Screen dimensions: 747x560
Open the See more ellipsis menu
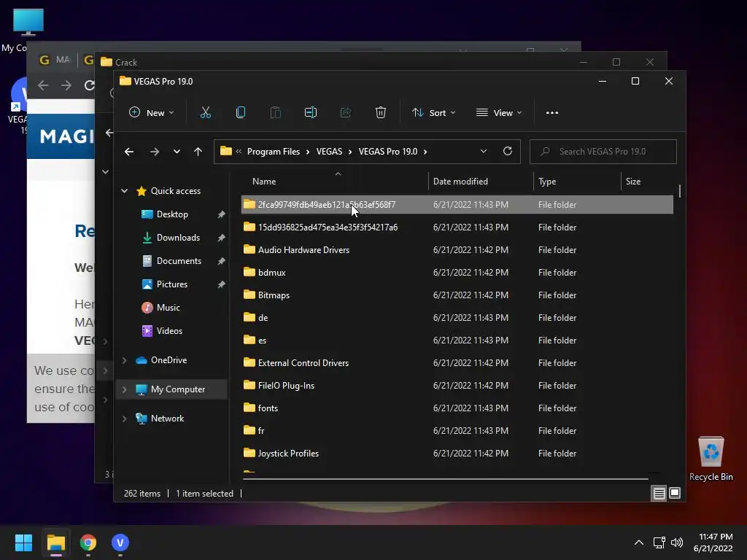pyautogui.click(x=552, y=113)
